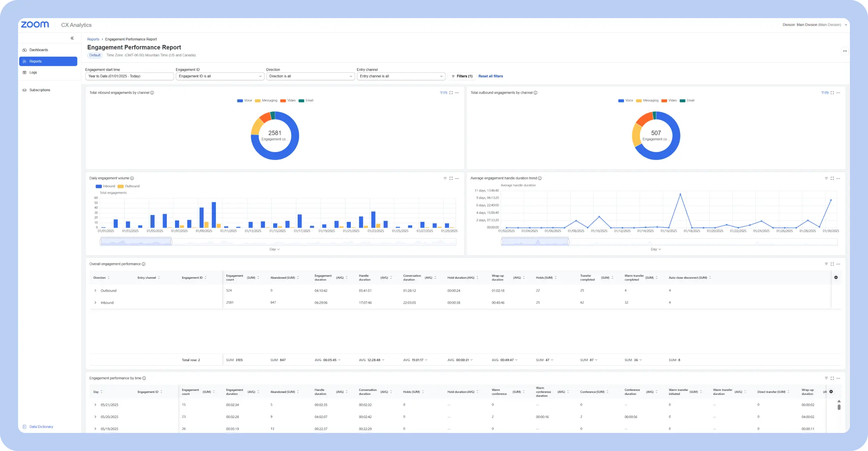Expand the Inbound row in performance table
The width and height of the screenshot is (868, 451).
pos(95,303)
